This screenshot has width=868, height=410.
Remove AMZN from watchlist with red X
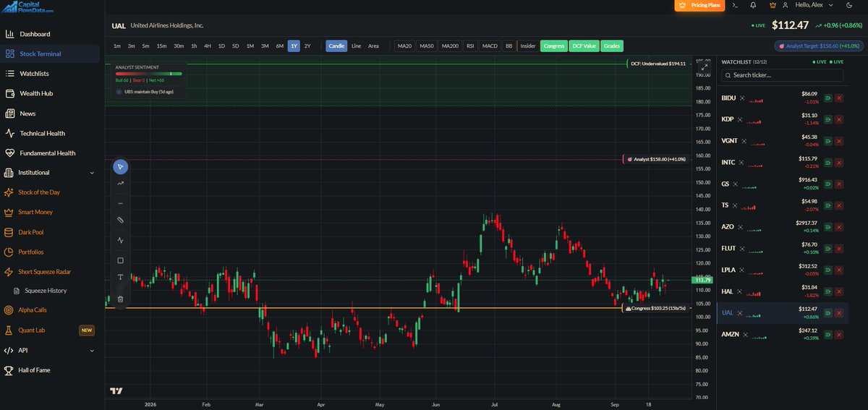[x=839, y=334]
